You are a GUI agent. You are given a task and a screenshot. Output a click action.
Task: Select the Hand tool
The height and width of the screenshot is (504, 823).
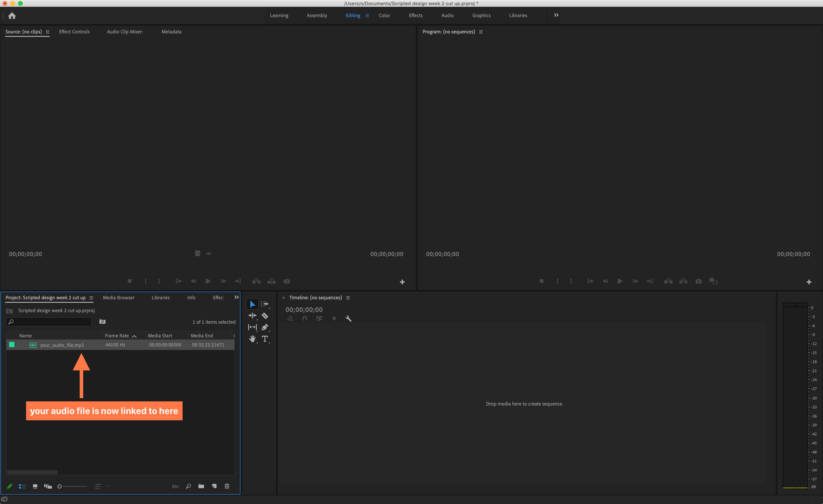tap(252, 339)
